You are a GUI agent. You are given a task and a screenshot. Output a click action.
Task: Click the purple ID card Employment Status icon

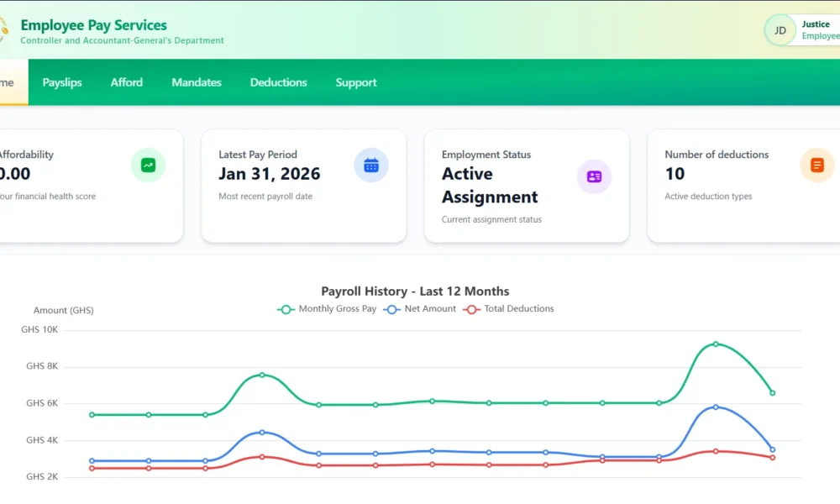(594, 176)
